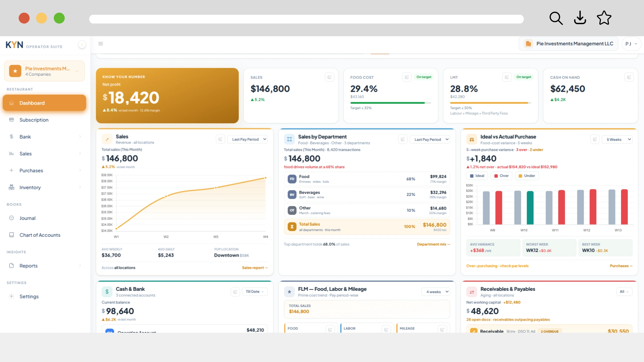The width and height of the screenshot is (644, 362).
Task: Click the edit icon on Sales card
Action: click(329, 77)
